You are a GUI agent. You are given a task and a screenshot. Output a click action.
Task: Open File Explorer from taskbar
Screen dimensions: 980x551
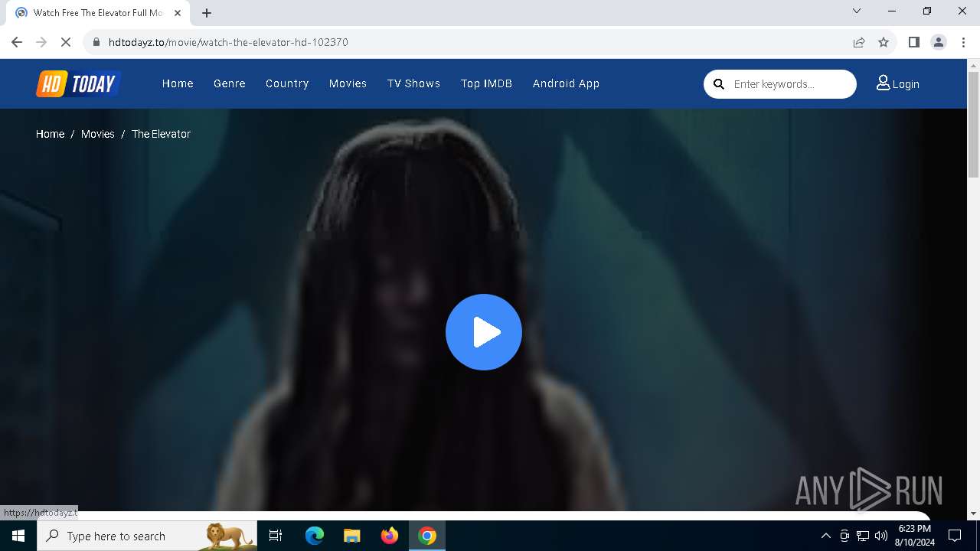click(x=351, y=536)
